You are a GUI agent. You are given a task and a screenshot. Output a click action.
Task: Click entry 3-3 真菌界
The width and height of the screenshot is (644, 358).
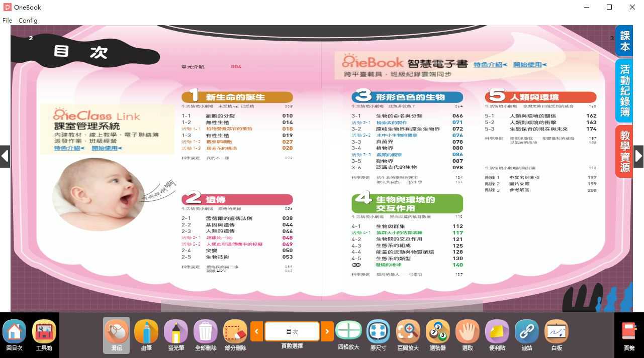pos(407,142)
